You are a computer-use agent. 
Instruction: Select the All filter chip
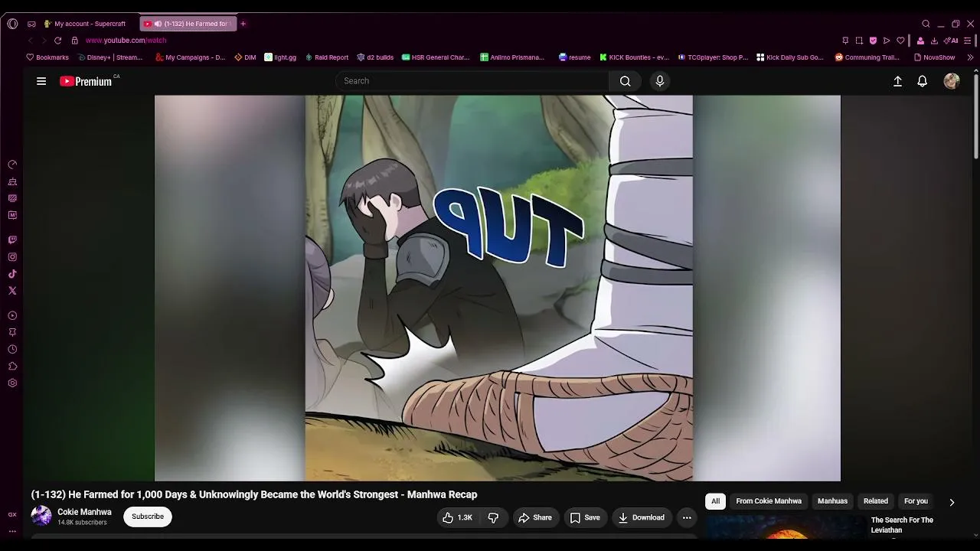715,501
